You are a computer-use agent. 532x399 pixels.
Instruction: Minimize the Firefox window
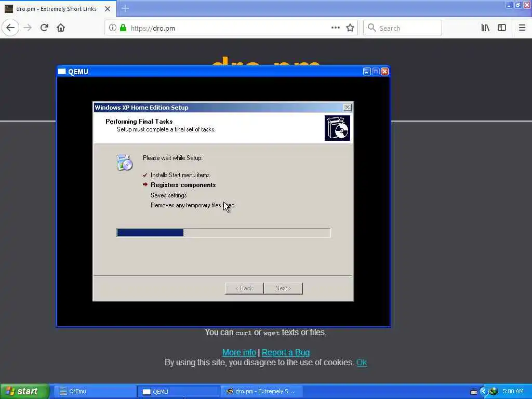click(x=509, y=5)
